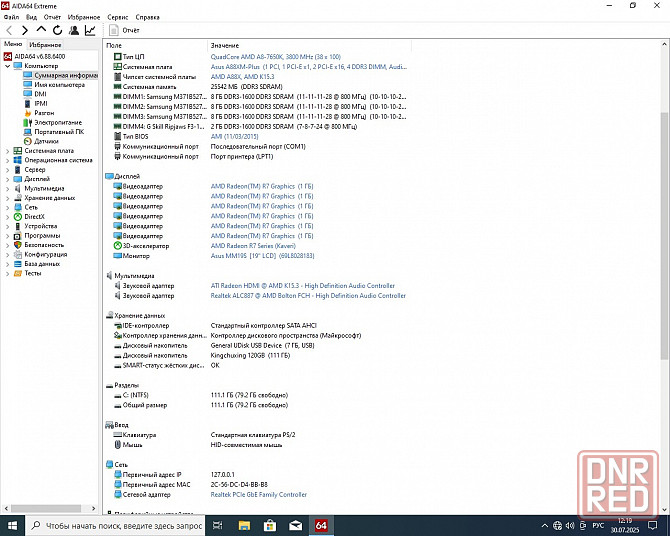The width and height of the screenshot is (670, 536).
Task: Click the Устройства icon in tree
Action: tap(18, 226)
